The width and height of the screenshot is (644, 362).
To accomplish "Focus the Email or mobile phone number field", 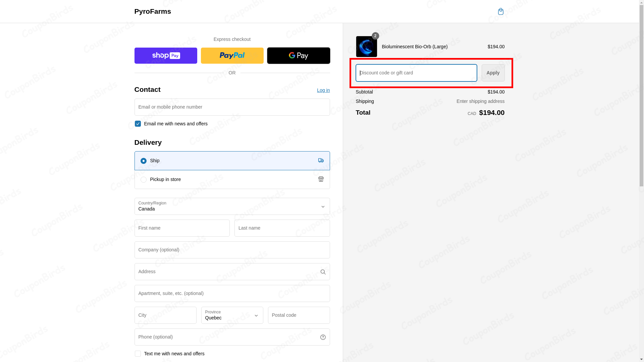I will pos(232,107).
